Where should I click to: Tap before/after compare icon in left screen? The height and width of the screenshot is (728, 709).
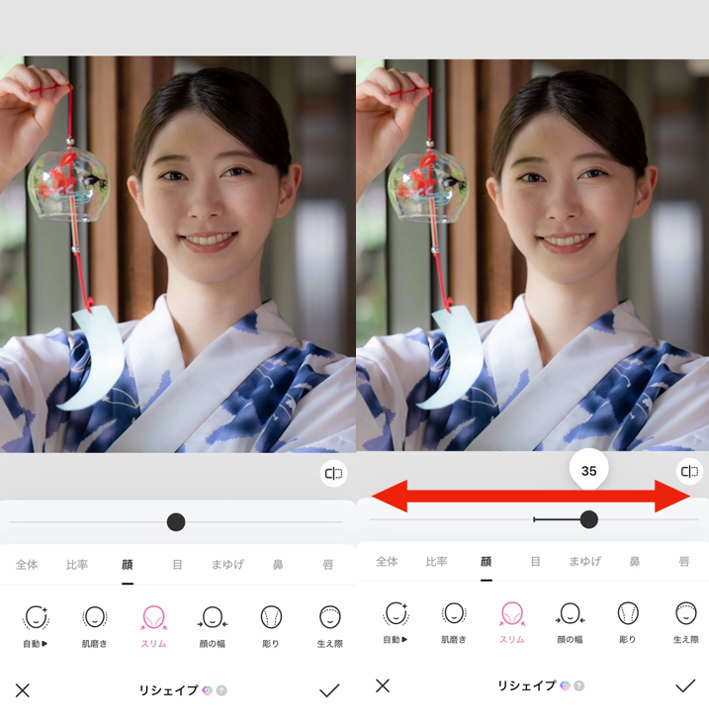click(333, 474)
